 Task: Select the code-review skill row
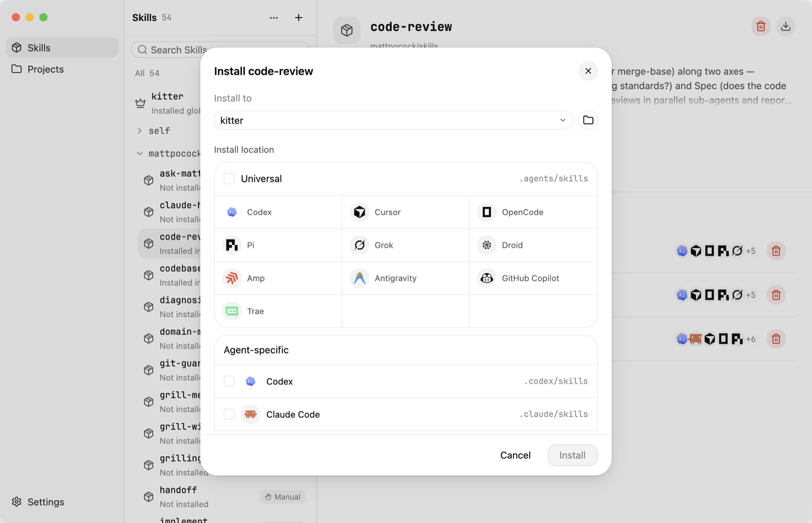(x=170, y=243)
